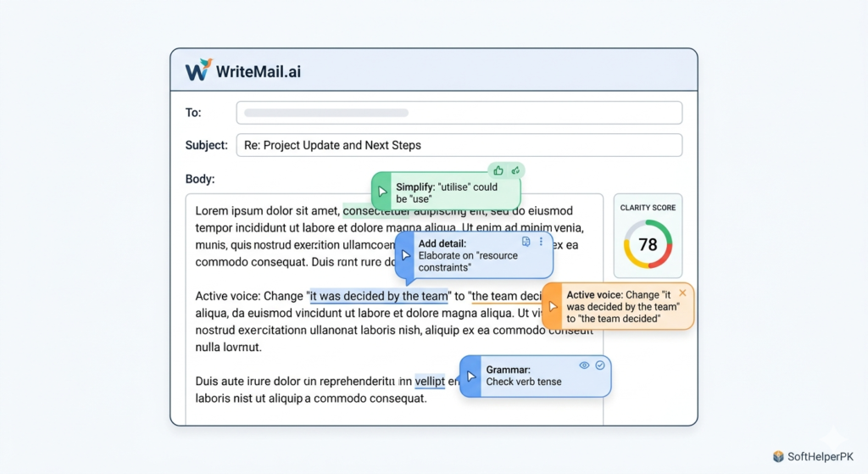Click the arrow on the green Simplify suggestion
Screen dimensions: 868x474
point(382,192)
